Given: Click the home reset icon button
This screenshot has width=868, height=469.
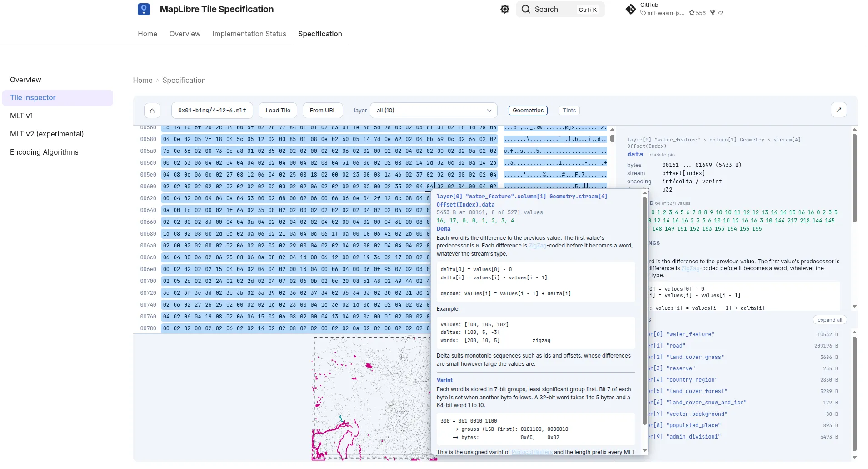Looking at the screenshot, I should pyautogui.click(x=152, y=111).
